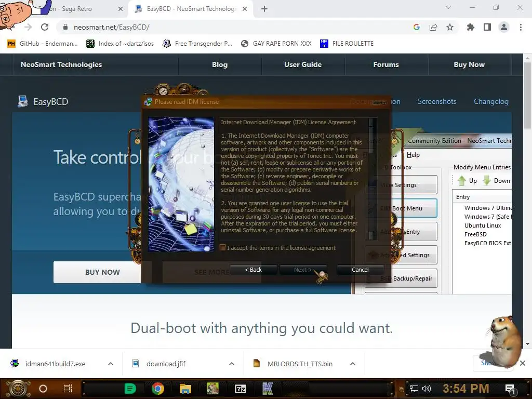
Task: Cancel the IDM license dialog
Action: (360, 270)
